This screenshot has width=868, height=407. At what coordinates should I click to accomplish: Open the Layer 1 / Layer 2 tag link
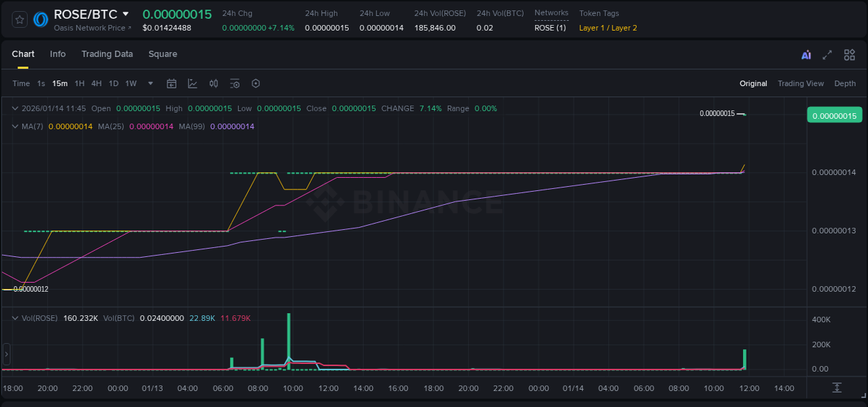(608, 28)
